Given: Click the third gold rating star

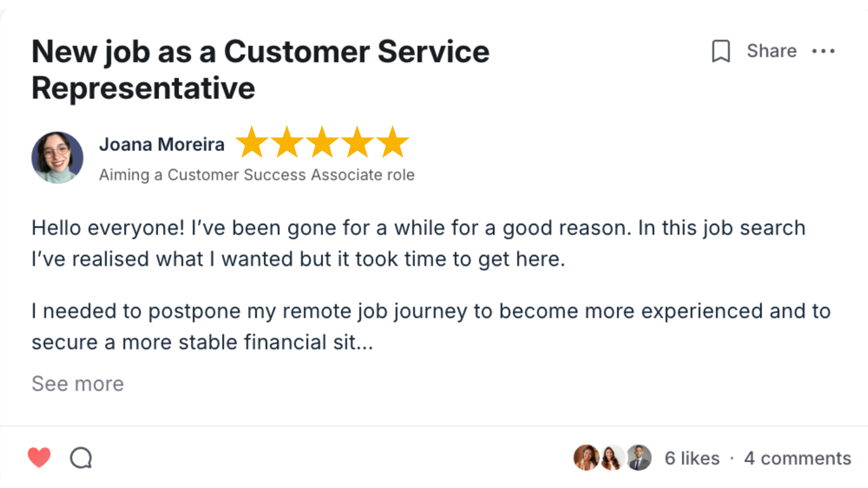Looking at the screenshot, I should (322, 142).
